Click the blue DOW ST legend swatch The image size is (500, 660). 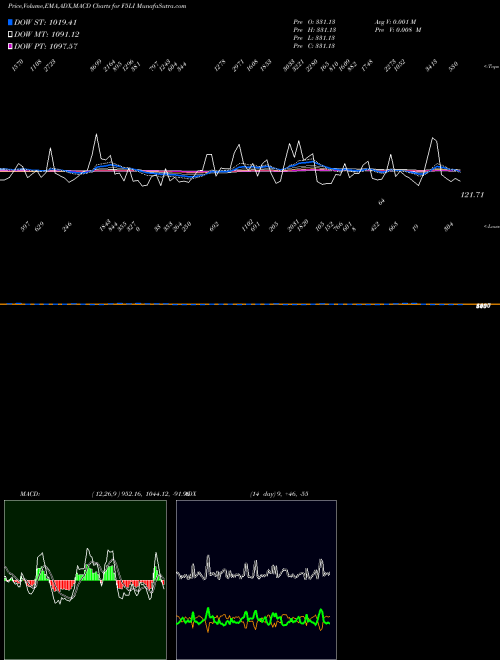pyautogui.click(x=10, y=22)
